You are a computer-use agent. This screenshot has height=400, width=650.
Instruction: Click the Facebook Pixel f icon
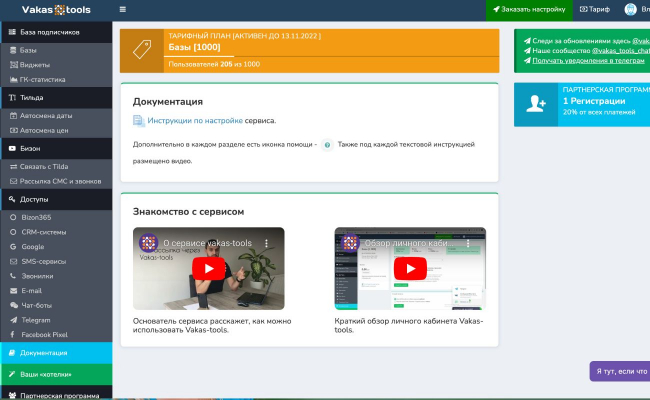pos(12,334)
